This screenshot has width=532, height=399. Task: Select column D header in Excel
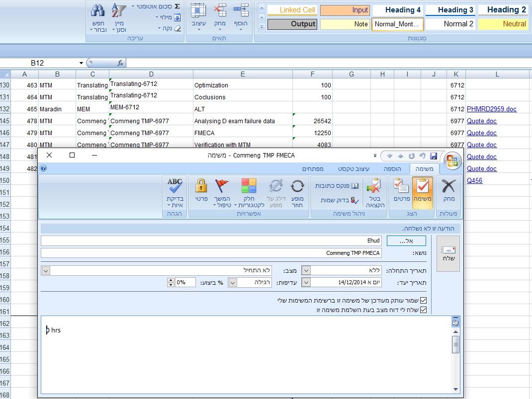pos(151,74)
